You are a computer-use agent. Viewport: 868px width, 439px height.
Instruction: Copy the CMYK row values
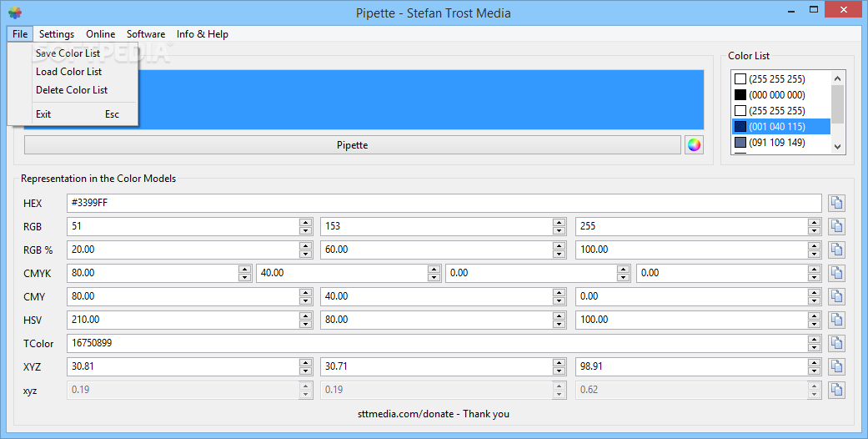click(x=836, y=273)
